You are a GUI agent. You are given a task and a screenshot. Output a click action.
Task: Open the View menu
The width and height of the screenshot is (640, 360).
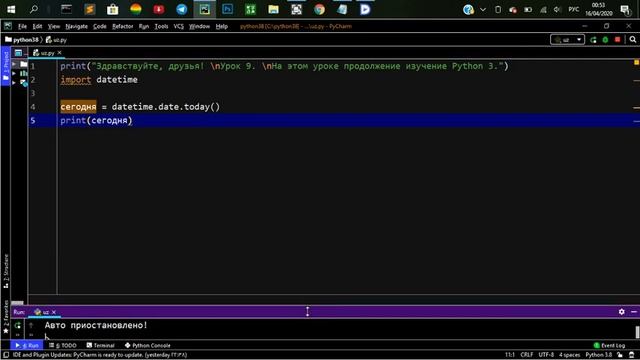53,26
